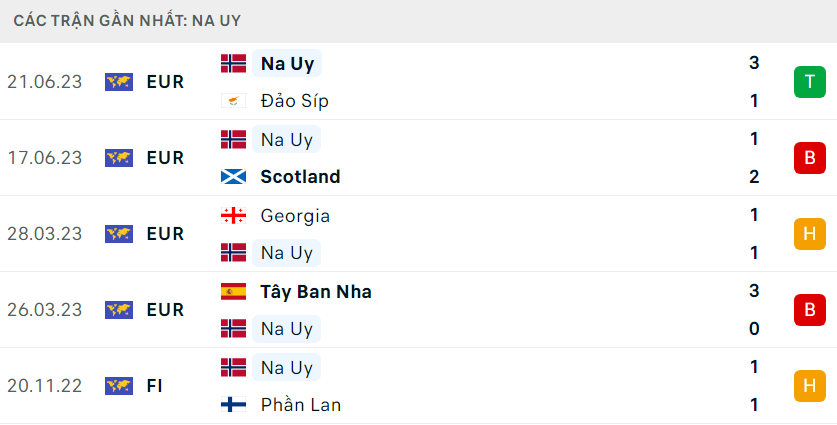The image size is (837, 425).
Task: Open the Phần Lan team link
Action: [301, 404]
